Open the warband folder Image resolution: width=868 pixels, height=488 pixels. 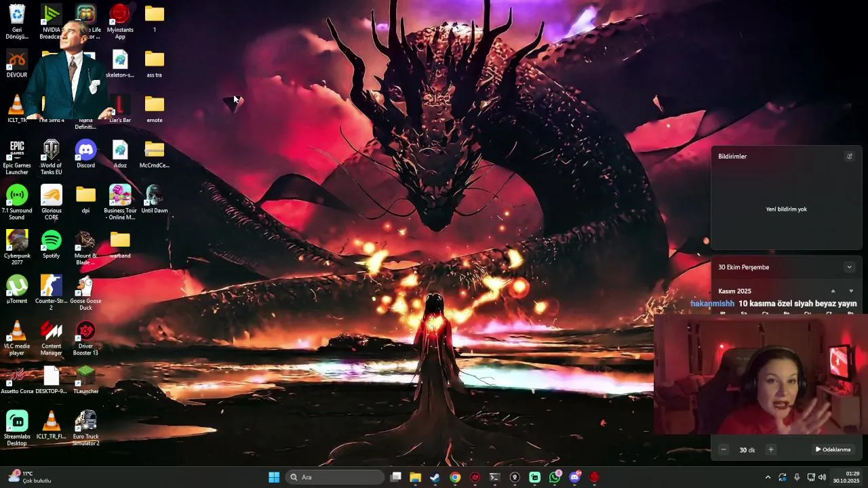click(120, 245)
